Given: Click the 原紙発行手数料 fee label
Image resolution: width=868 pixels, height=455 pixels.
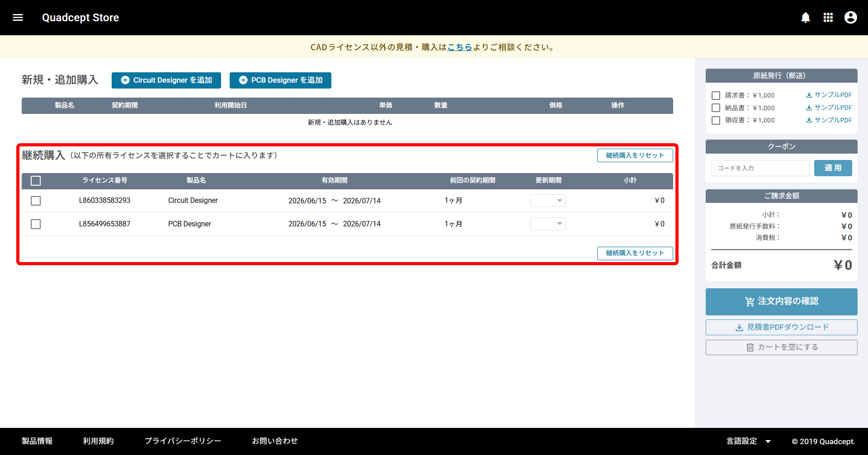Looking at the screenshot, I should pos(755,226).
